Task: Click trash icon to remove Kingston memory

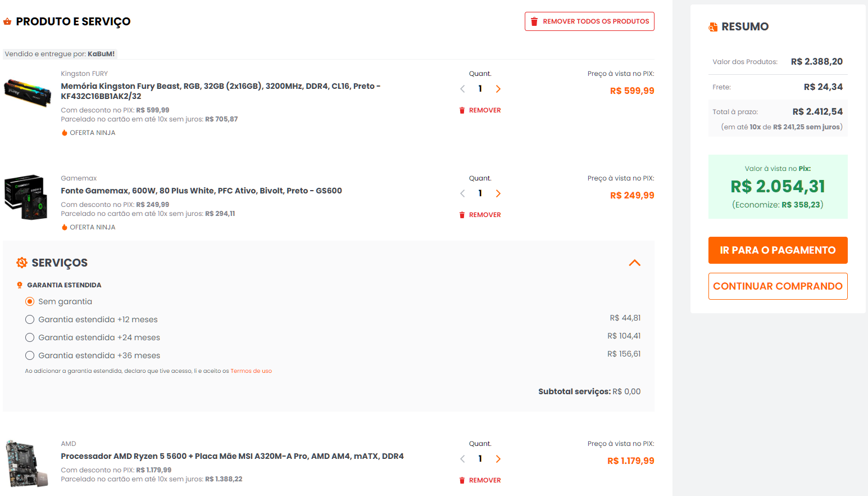Action: [462, 110]
